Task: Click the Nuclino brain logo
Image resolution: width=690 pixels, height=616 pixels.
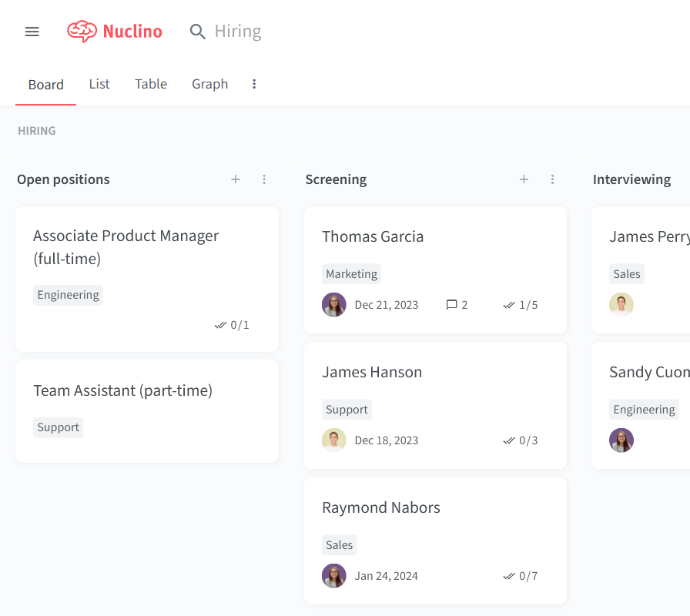Action: tap(82, 32)
